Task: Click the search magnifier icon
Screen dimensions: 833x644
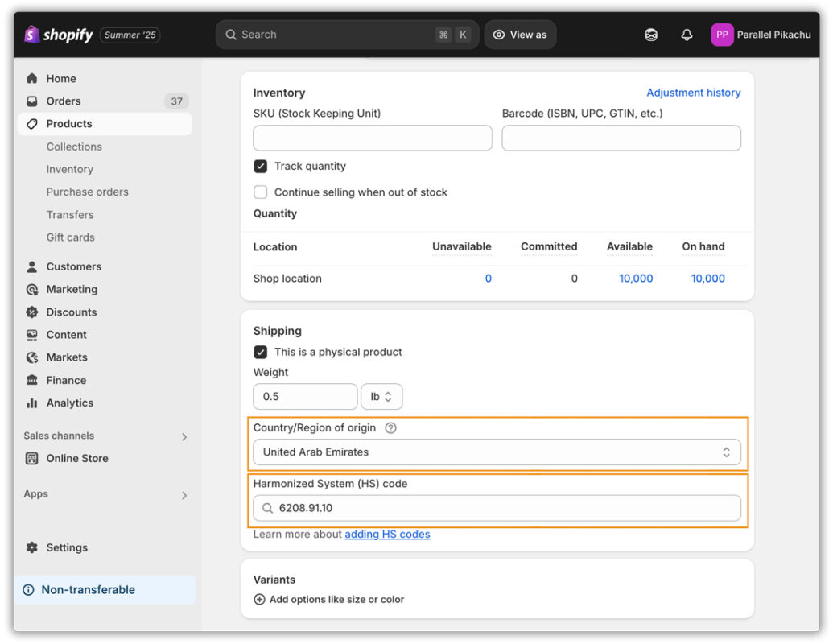Action: coord(230,35)
